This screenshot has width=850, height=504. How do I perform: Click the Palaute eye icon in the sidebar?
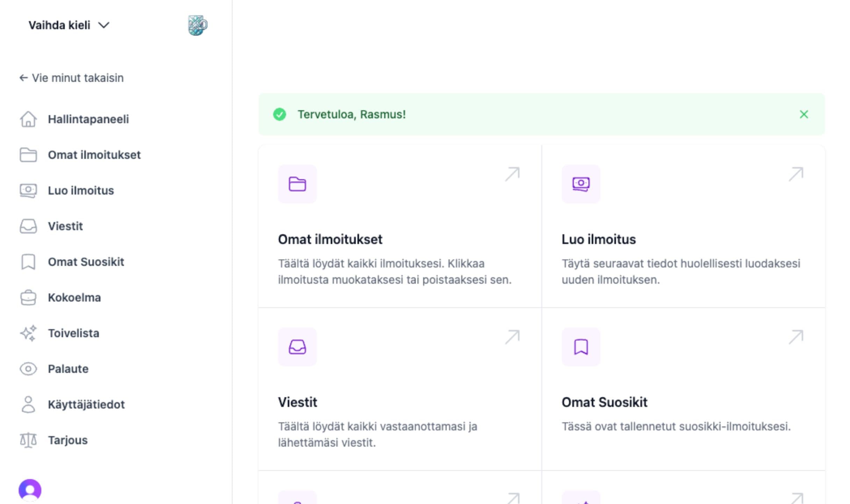click(28, 369)
